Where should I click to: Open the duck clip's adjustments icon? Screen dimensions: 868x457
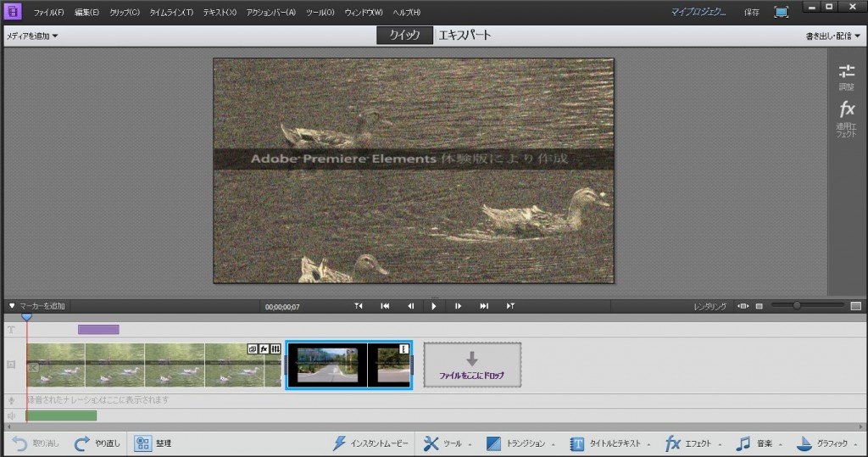(275, 348)
